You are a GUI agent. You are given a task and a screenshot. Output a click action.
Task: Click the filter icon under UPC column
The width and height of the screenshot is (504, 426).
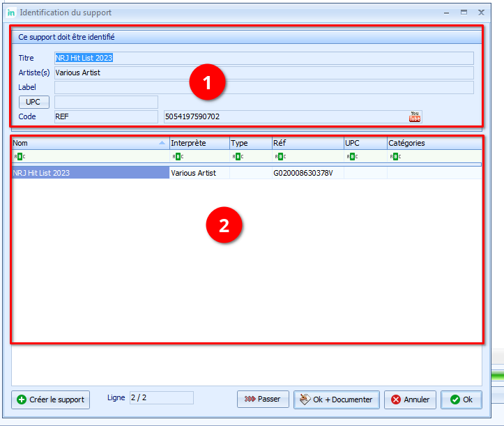click(351, 157)
